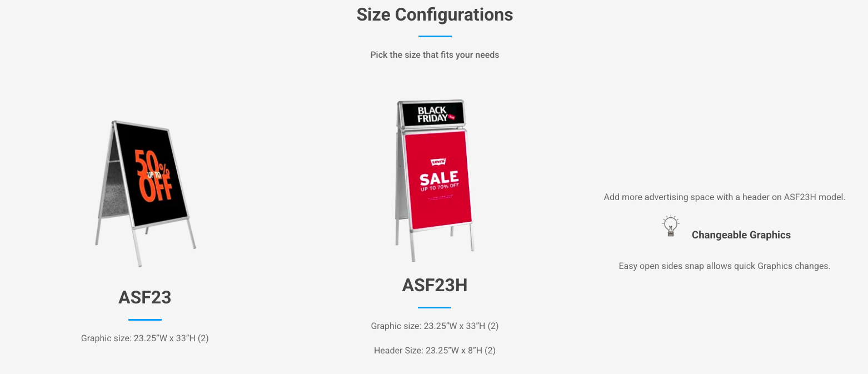This screenshot has height=374, width=868.
Task: Click the lightbulb icon beside Changeable Graphics
Action: pyautogui.click(x=671, y=226)
